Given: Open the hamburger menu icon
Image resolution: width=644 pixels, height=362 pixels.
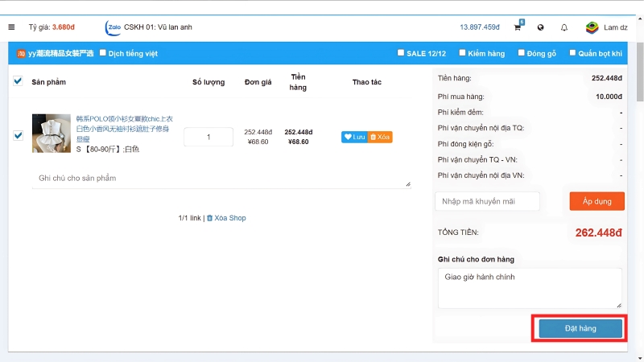Looking at the screenshot, I should [x=11, y=27].
